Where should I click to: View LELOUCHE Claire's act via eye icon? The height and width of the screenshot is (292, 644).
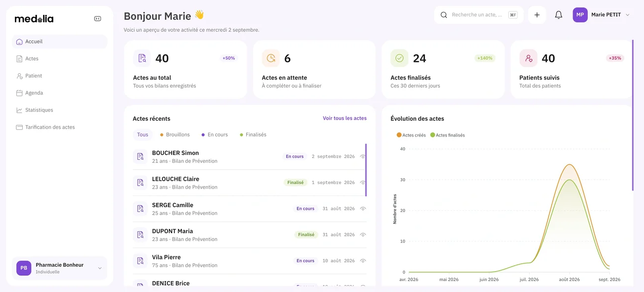coord(363,183)
